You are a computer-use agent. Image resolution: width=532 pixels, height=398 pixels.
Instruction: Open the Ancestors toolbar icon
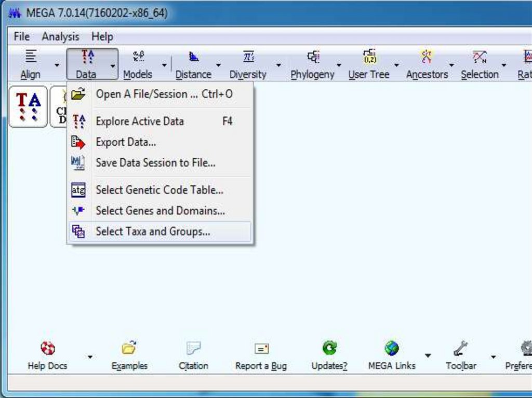tap(426, 56)
